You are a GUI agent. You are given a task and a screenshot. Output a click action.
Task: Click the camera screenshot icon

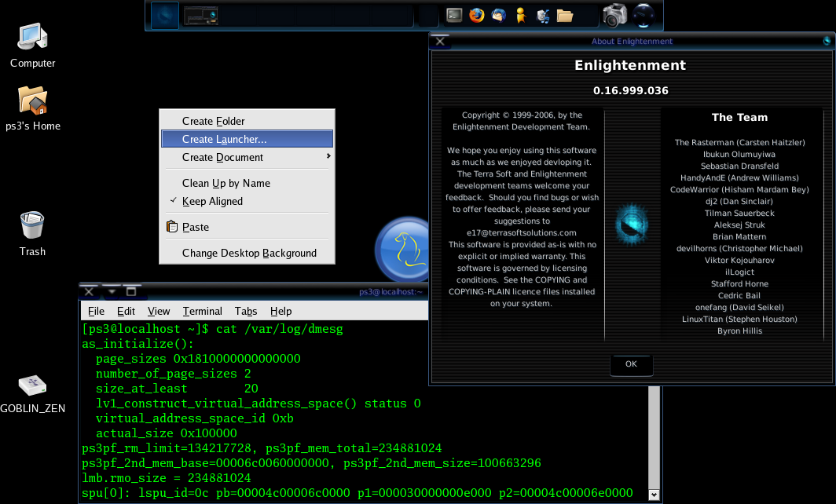point(614,15)
